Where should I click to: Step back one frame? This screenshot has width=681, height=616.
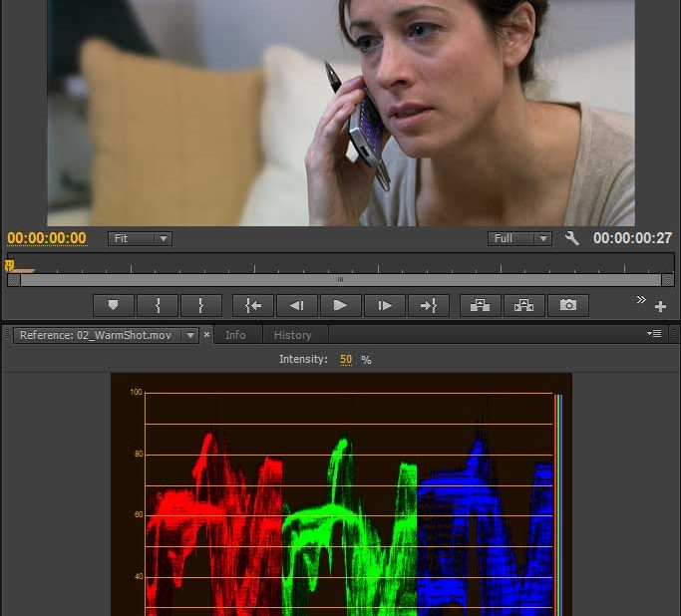point(297,306)
